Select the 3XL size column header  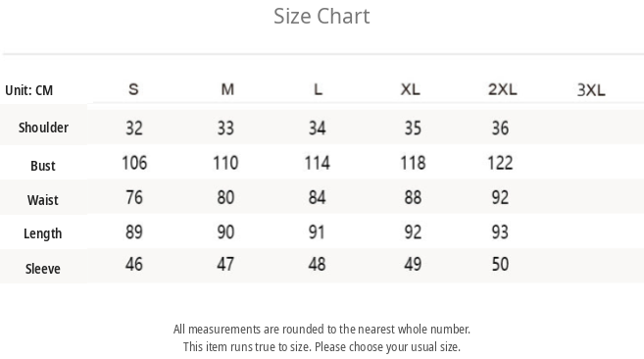pos(591,90)
